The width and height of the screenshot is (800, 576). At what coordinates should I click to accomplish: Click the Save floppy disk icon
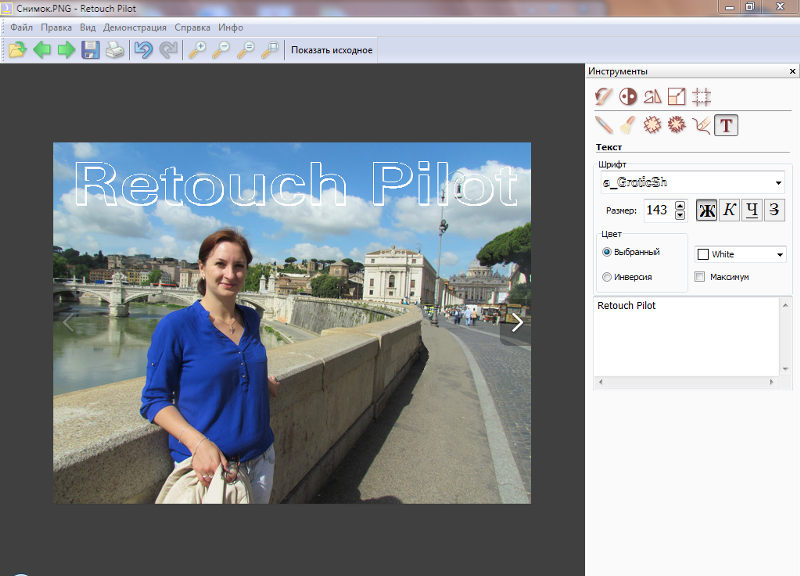(x=90, y=50)
